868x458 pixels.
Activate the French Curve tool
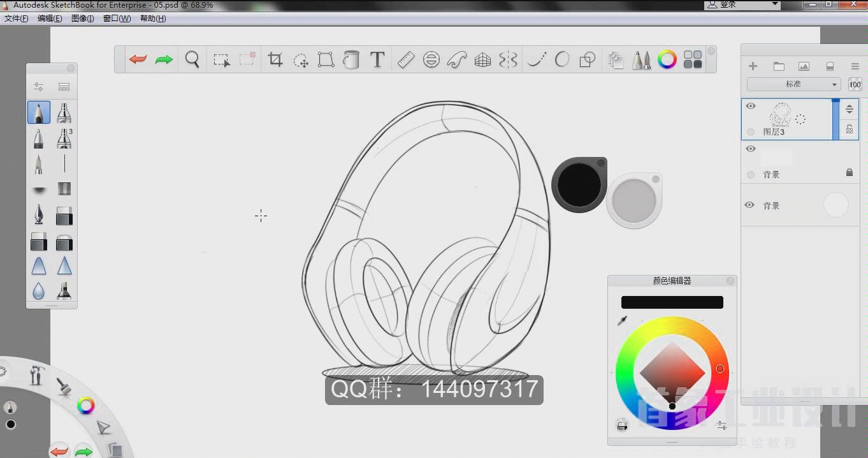click(457, 60)
